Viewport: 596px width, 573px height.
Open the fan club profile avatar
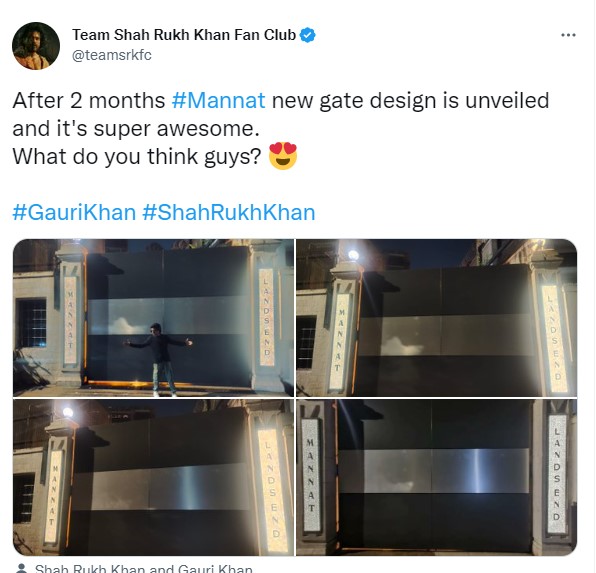(36, 46)
